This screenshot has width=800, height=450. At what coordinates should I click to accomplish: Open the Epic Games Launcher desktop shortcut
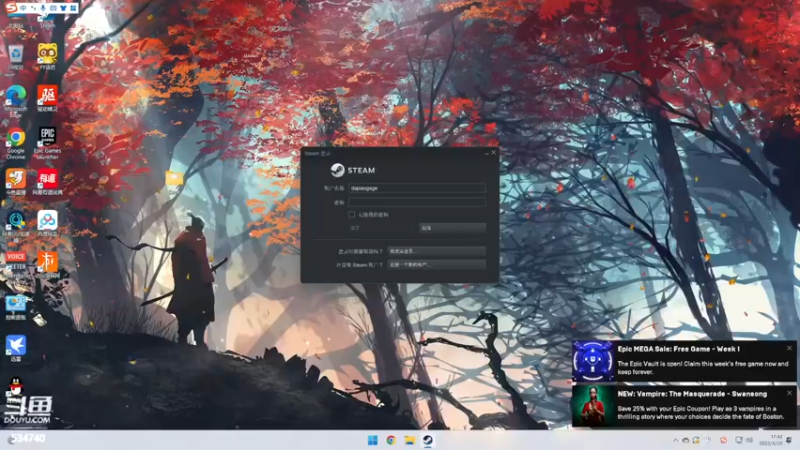click(x=47, y=143)
